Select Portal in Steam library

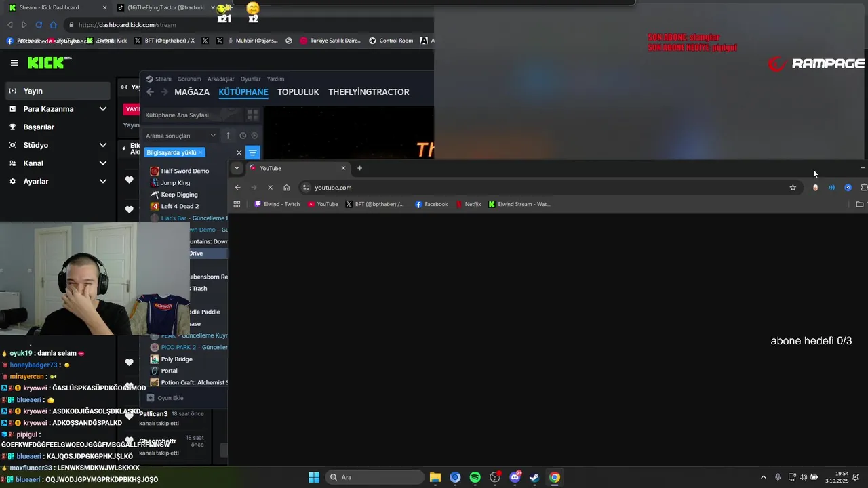(169, 371)
